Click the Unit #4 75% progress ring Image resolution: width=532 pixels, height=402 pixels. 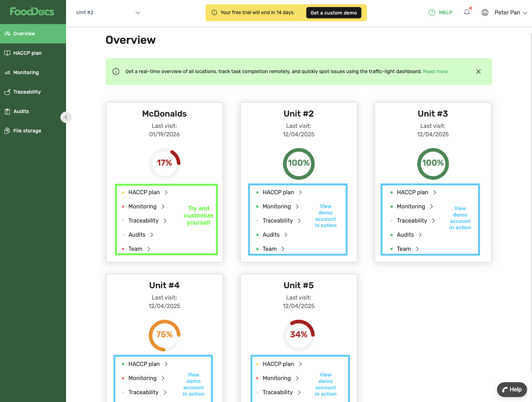click(x=165, y=335)
